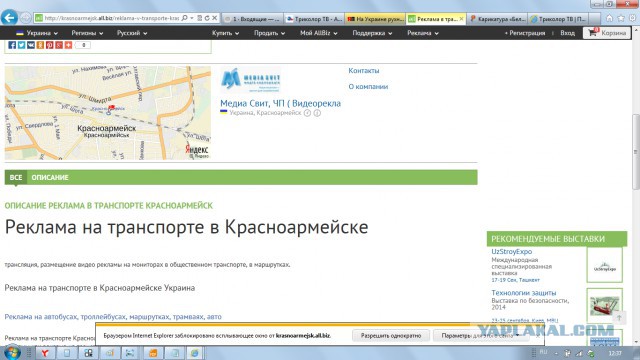The width and height of the screenshot is (640, 360).
Task: Open the address bar dropdown arrow
Action: (191, 18)
